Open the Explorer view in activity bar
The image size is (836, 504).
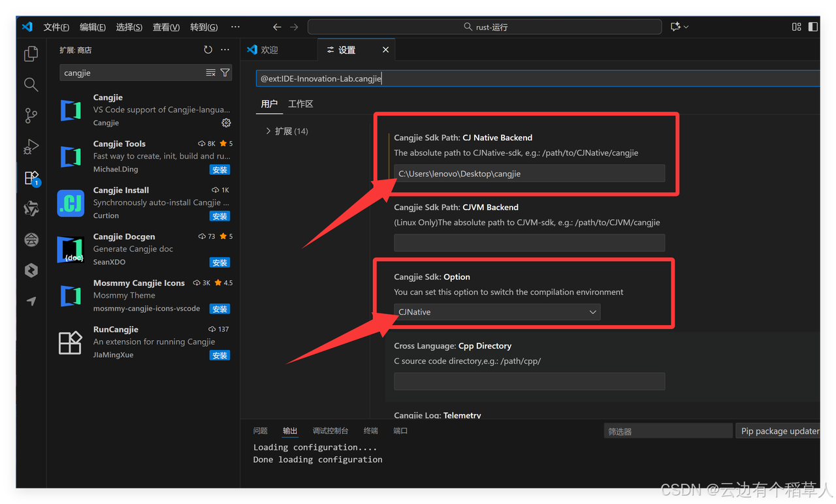click(x=31, y=54)
